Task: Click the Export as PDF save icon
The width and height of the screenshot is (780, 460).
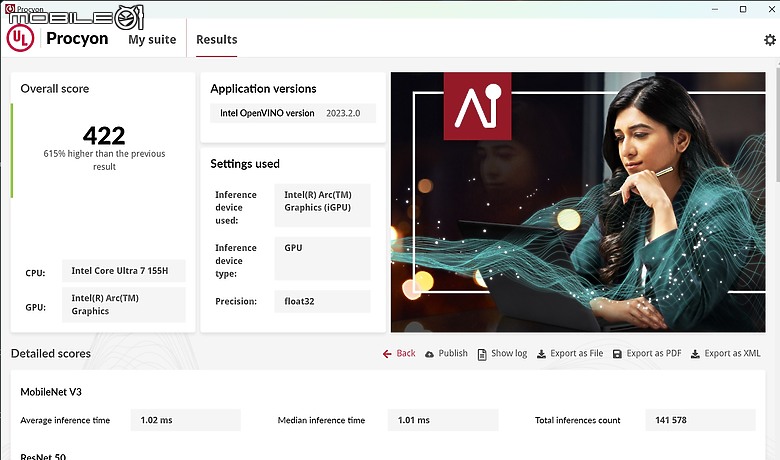Action: click(x=617, y=354)
